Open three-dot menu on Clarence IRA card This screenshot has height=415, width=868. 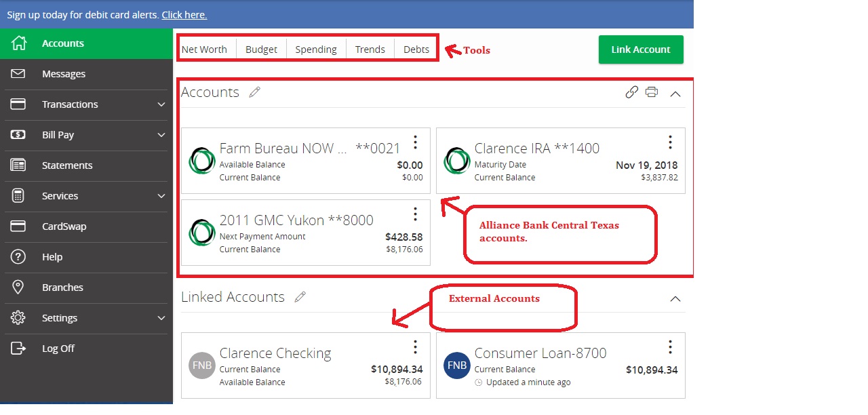[x=670, y=142]
